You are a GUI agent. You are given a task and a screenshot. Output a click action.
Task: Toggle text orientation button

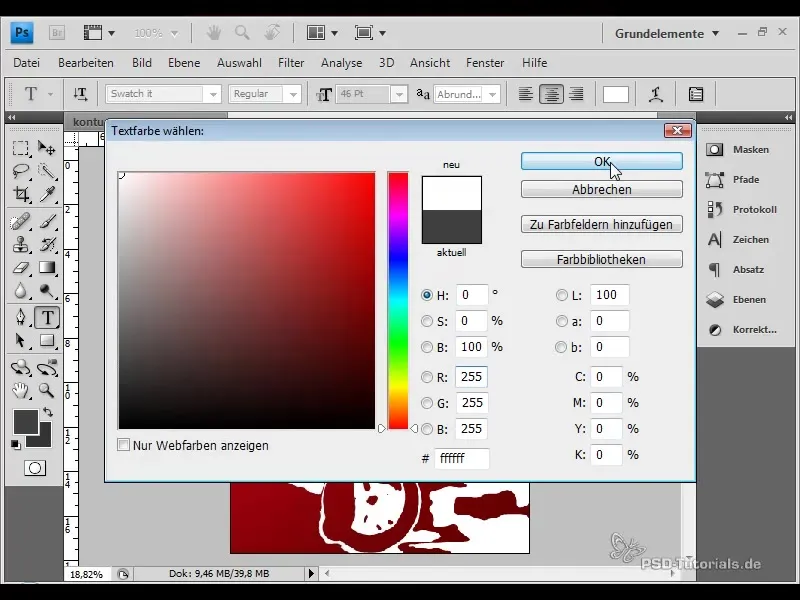pos(80,94)
